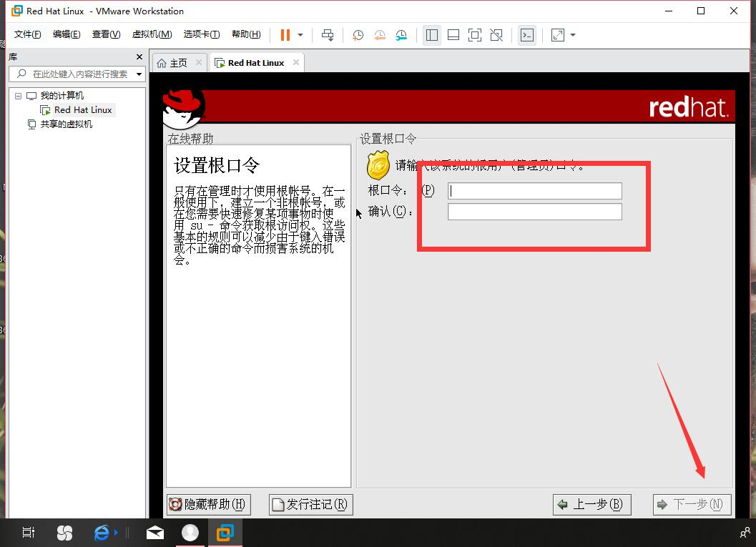Select 我的计算机 in the library
The height and width of the screenshot is (547, 756).
[62, 95]
